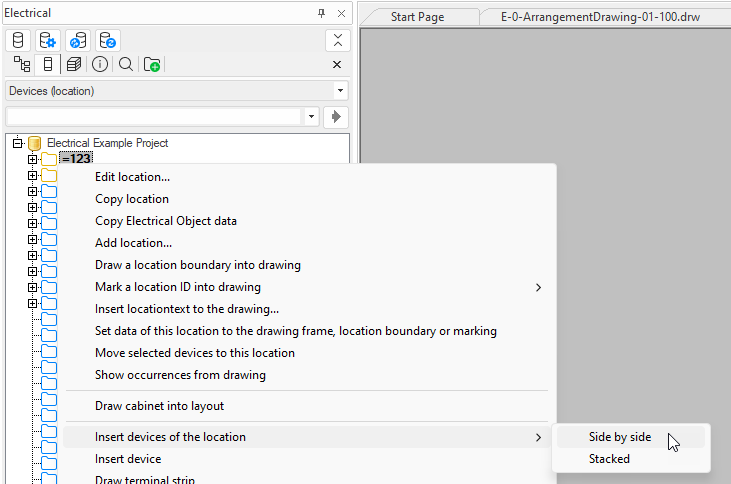Image resolution: width=731 pixels, height=484 pixels.
Task: Click the database refresh icon
Action: [x=108, y=40]
